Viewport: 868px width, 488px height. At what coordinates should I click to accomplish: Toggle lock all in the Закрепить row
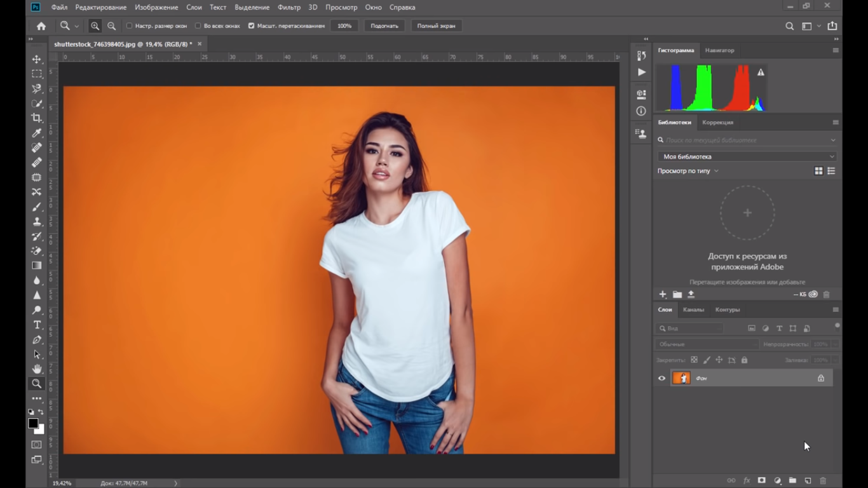coord(744,360)
